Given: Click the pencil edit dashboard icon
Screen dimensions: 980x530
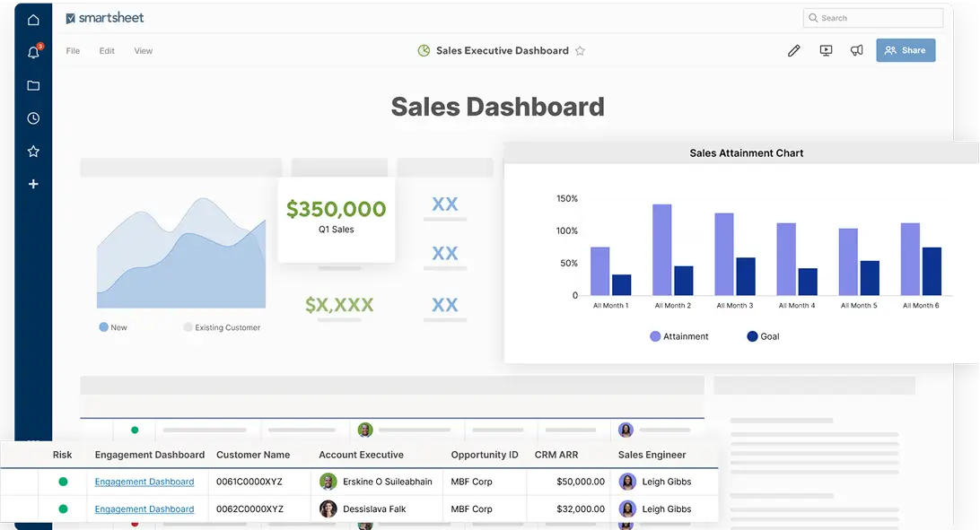Looking at the screenshot, I should 793,50.
